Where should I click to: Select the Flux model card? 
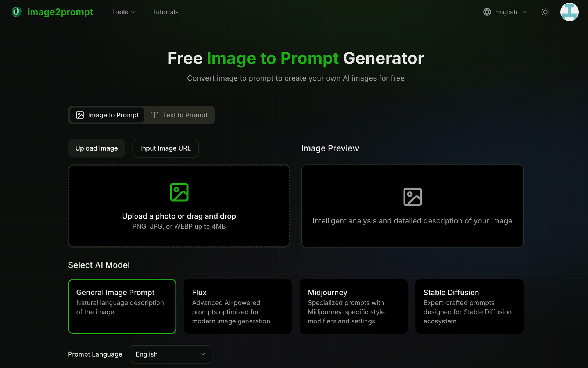[x=238, y=306]
